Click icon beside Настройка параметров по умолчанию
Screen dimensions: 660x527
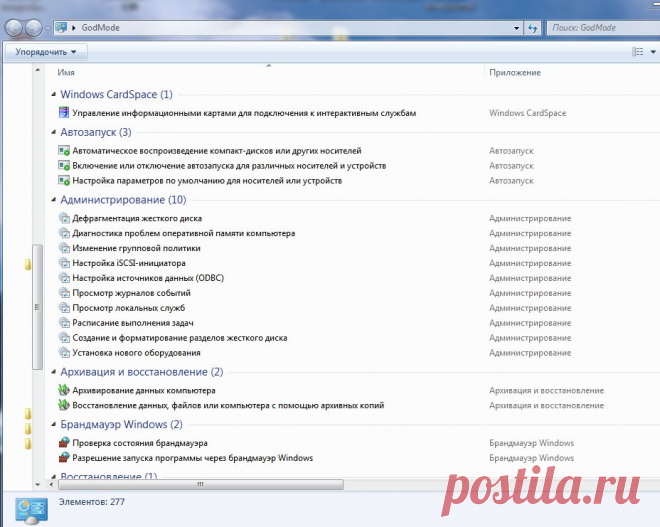(64, 181)
